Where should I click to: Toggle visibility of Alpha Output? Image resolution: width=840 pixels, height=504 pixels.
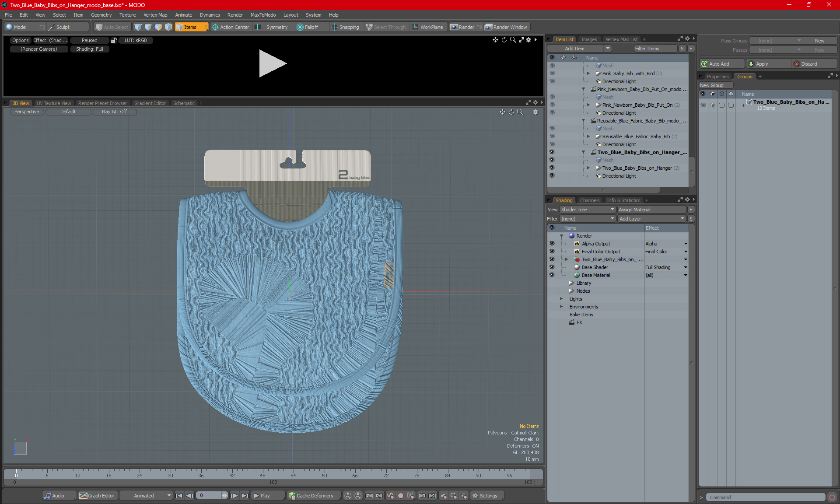tap(552, 244)
